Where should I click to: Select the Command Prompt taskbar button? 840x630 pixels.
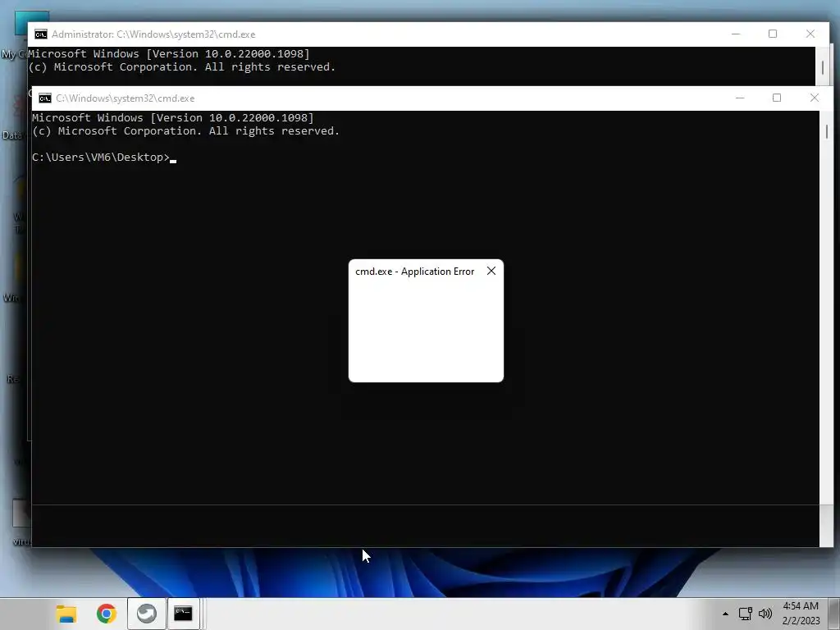183,614
